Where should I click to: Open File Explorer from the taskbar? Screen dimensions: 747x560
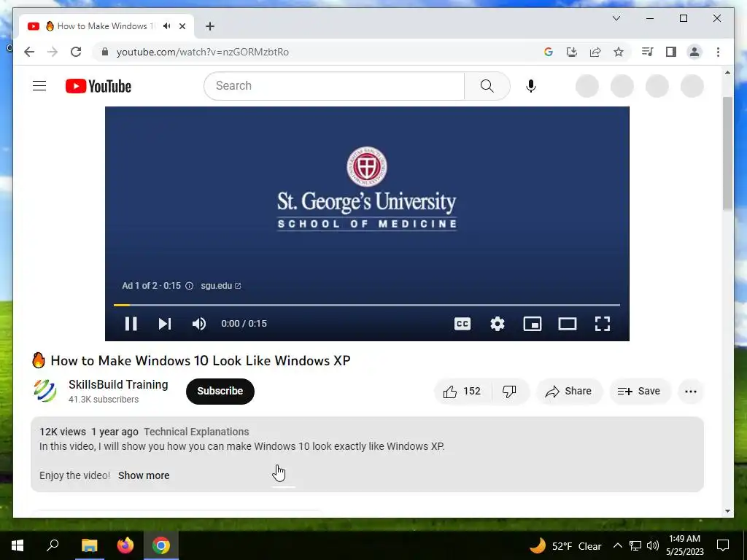[x=89, y=545]
